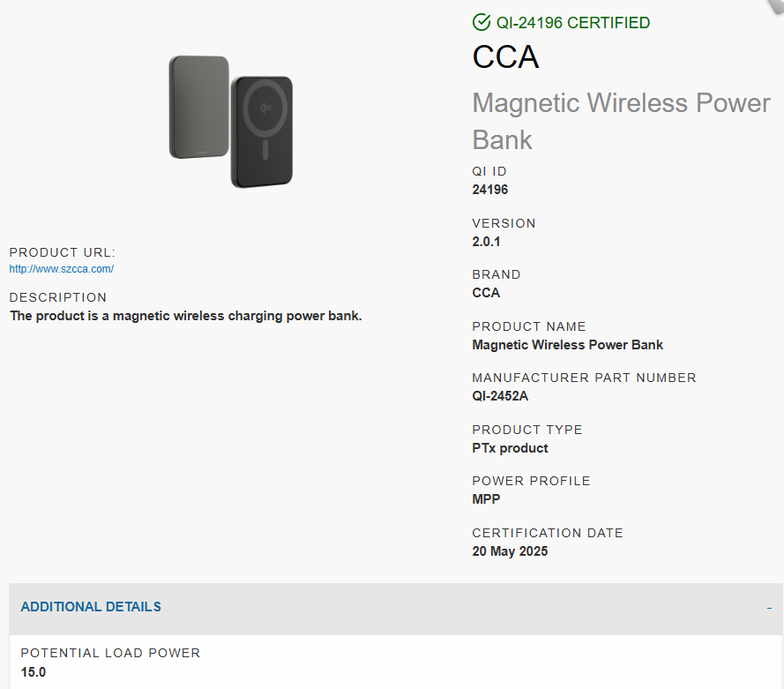Click the version number 2.0.1
The height and width of the screenshot is (689, 784).
click(486, 242)
